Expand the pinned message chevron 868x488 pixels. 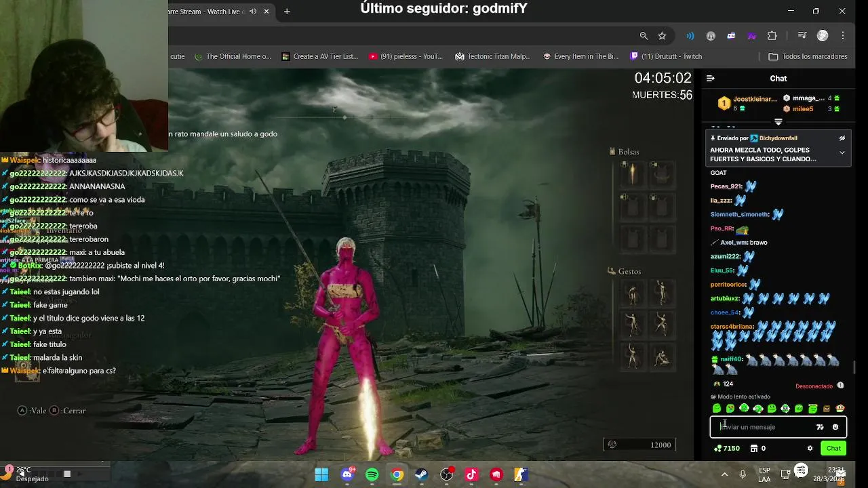[842, 153]
